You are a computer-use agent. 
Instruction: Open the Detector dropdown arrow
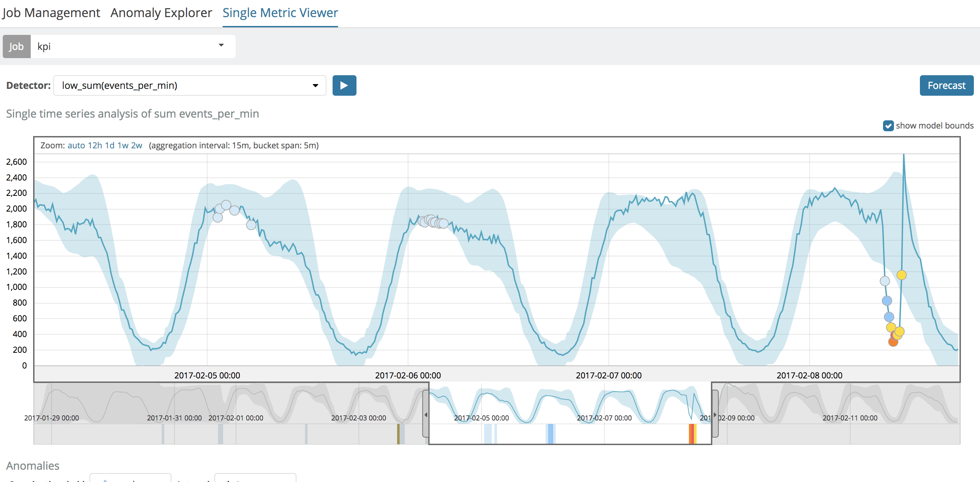[315, 85]
